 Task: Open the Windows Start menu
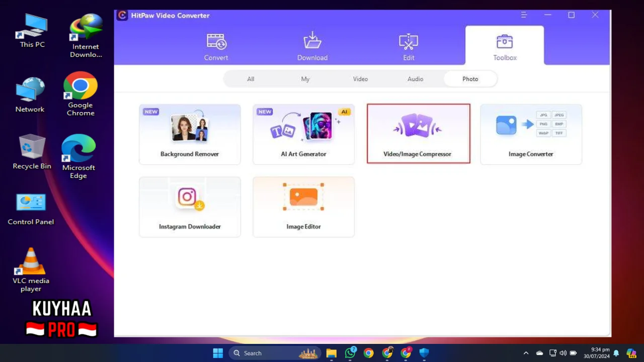click(x=218, y=353)
